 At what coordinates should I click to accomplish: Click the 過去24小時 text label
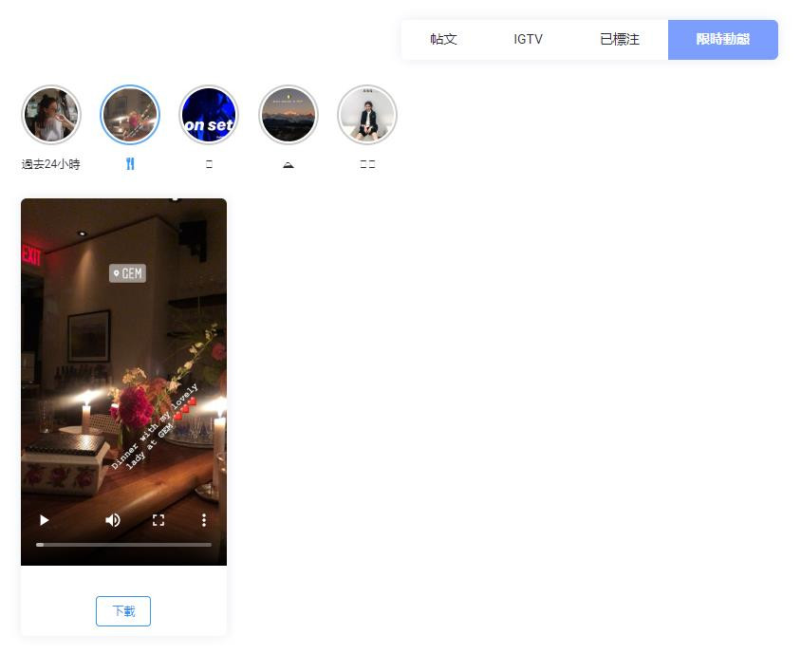(x=51, y=164)
